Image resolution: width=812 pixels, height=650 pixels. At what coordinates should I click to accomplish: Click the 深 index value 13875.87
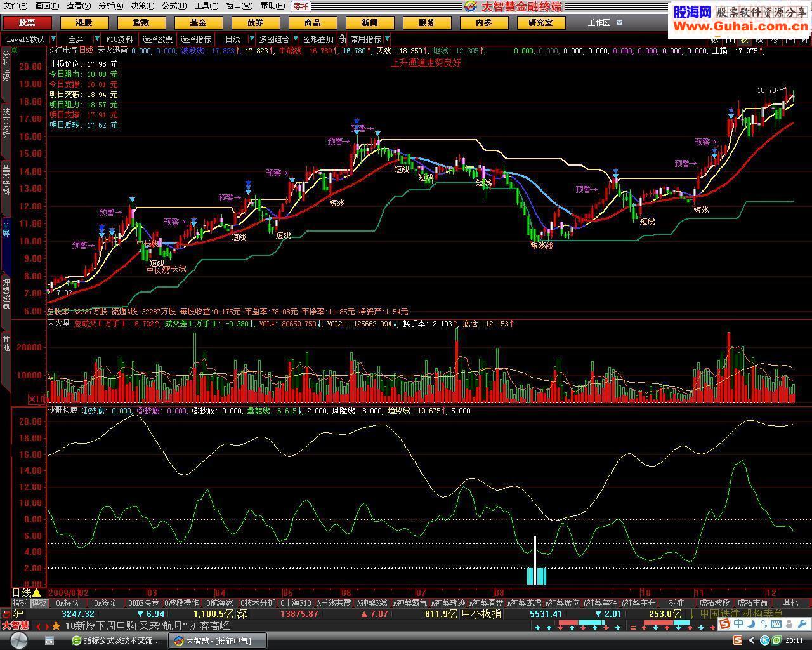(x=299, y=614)
